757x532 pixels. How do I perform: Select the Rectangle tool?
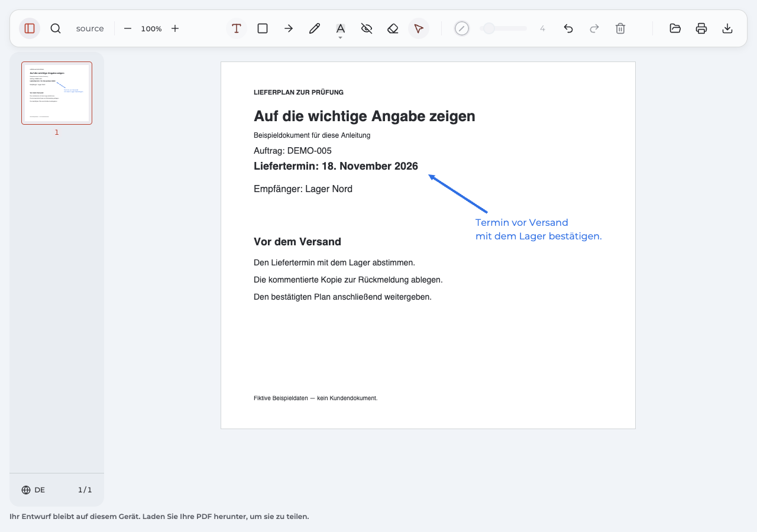coord(263,28)
